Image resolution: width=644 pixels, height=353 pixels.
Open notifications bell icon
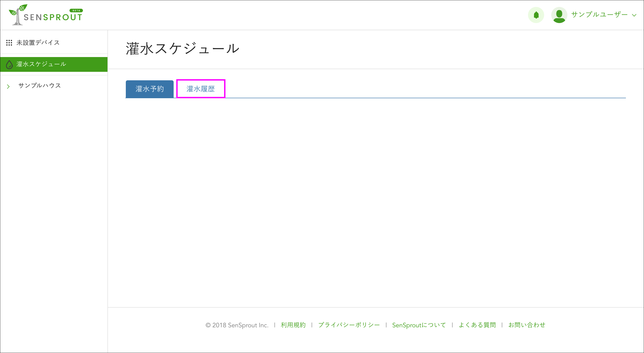point(536,15)
